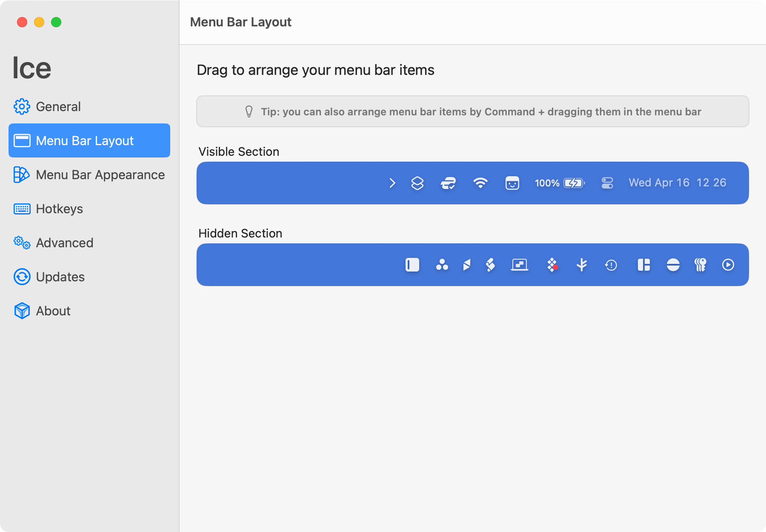Screen dimensions: 766x532
Task: Open the About pane in sidebar
Action: click(53, 311)
